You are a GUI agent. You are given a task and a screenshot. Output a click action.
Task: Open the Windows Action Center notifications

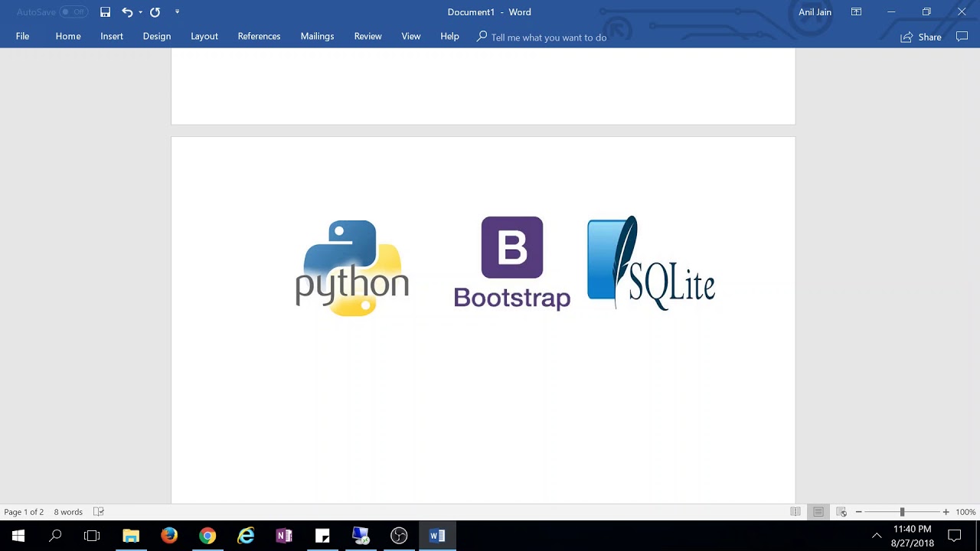pos(955,536)
